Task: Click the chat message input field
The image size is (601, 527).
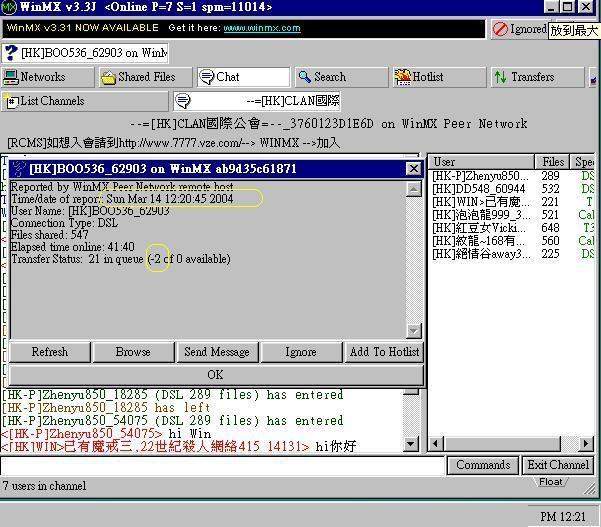Action: pyautogui.click(x=222, y=466)
